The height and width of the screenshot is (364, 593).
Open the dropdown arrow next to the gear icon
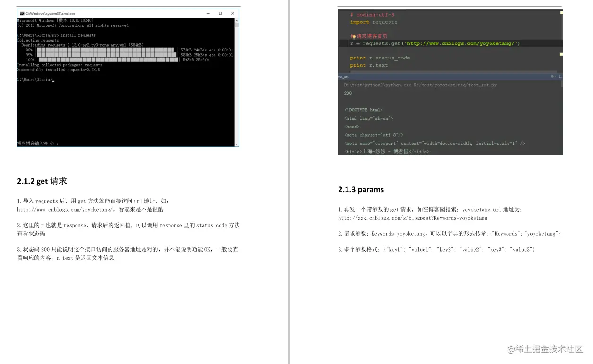coord(555,76)
